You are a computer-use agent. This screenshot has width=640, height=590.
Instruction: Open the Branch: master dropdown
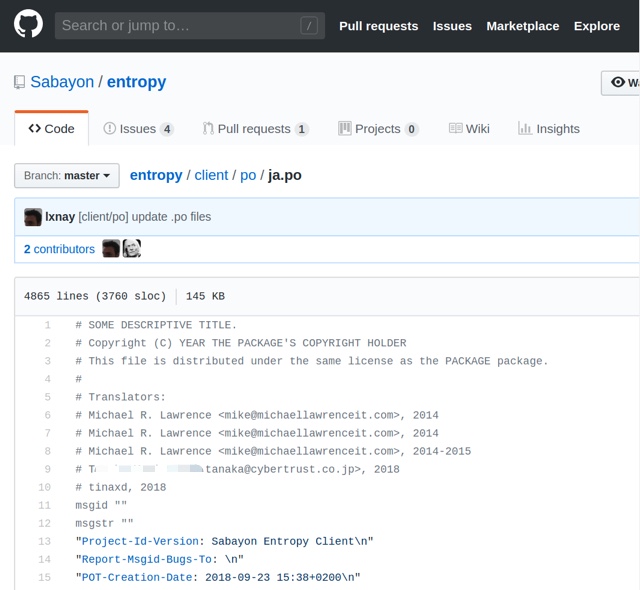(x=67, y=176)
